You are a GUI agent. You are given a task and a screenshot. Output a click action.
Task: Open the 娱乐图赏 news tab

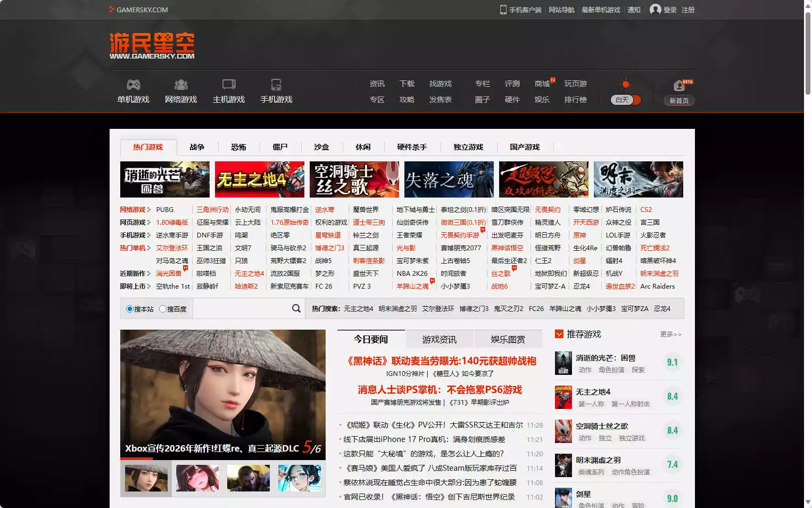(x=508, y=339)
